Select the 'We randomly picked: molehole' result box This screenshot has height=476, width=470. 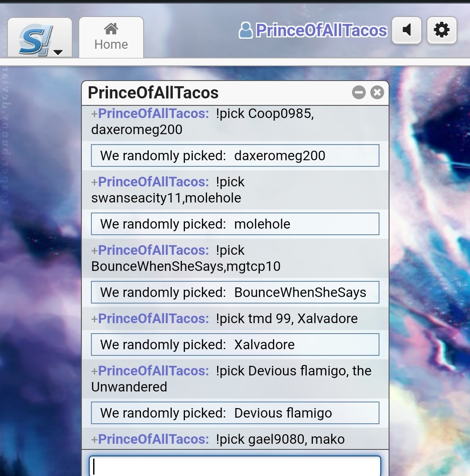(x=235, y=224)
